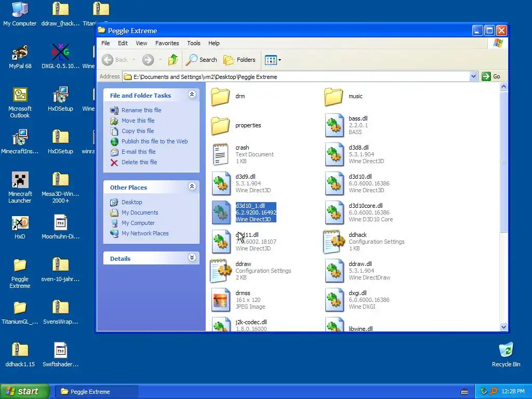The height and width of the screenshot is (399, 532).
Task: Open the Help menu
Action: point(214,43)
